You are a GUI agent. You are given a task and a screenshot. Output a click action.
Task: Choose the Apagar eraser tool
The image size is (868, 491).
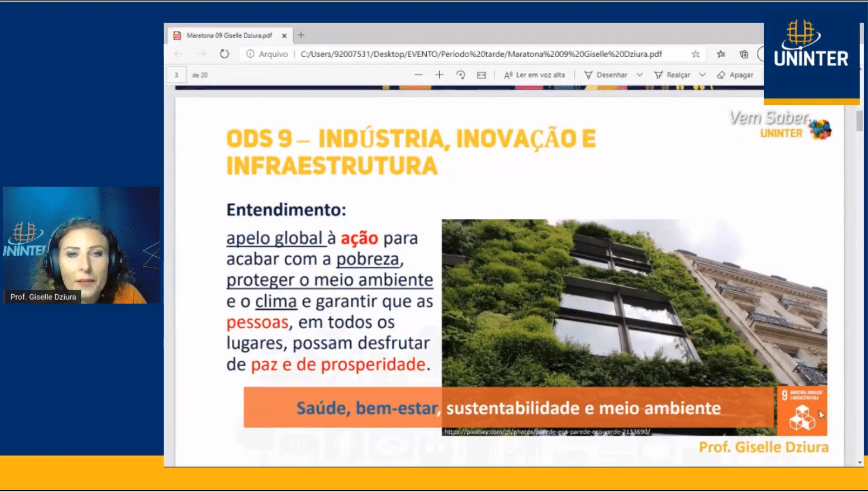(x=735, y=75)
